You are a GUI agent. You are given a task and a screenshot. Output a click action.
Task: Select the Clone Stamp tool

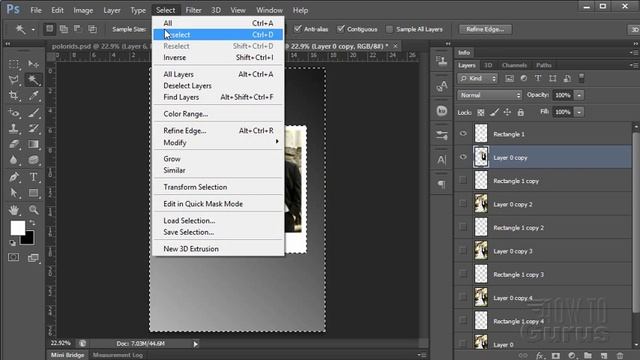tap(13, 129)
